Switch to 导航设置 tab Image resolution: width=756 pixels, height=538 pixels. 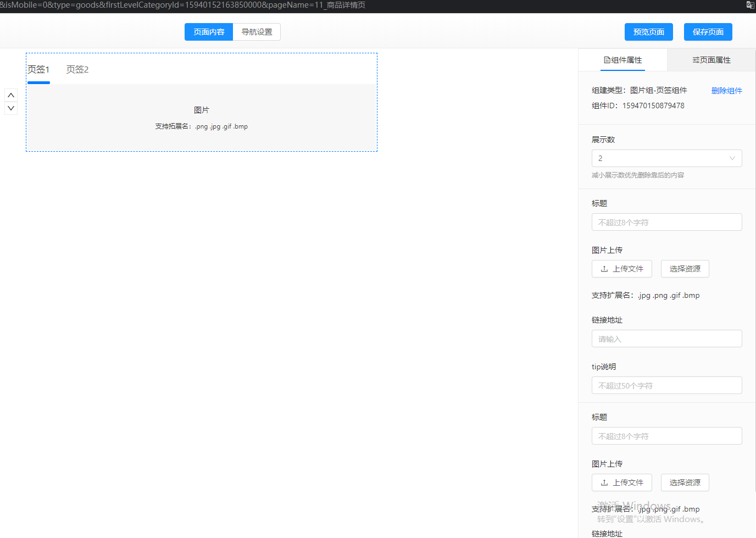pos(257,32)
